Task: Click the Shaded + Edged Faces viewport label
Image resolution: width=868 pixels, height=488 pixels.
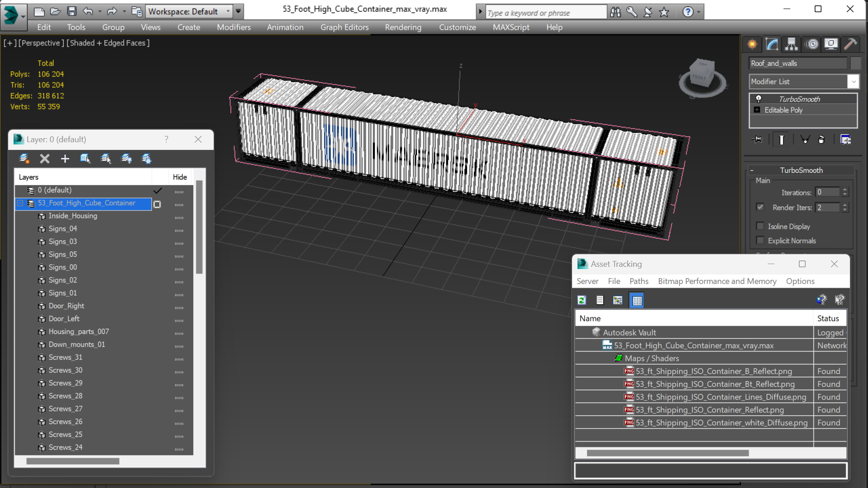Action: (x=108, y=43)
